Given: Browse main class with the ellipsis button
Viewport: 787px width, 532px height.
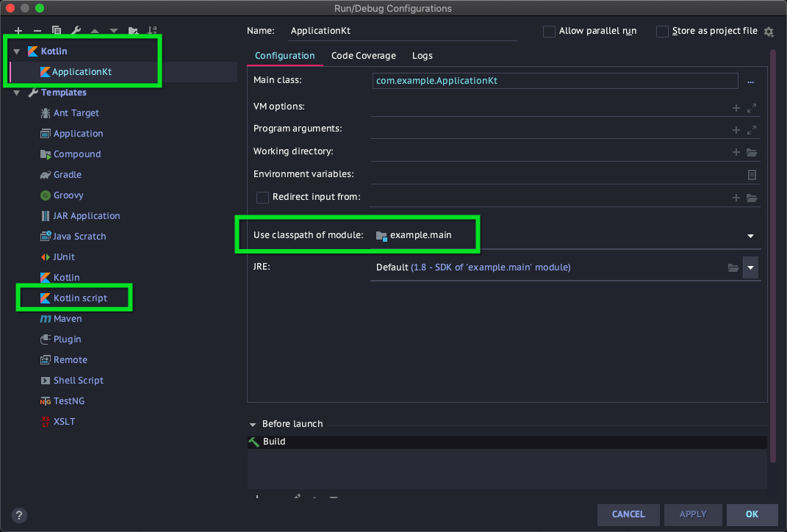Looking at the screenshot, I should pos(750,82).
